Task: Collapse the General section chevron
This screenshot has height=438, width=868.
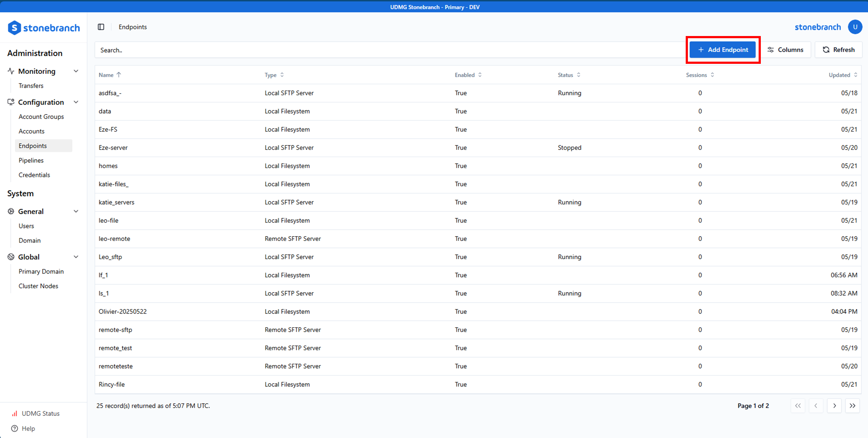Action: [76, 211]
